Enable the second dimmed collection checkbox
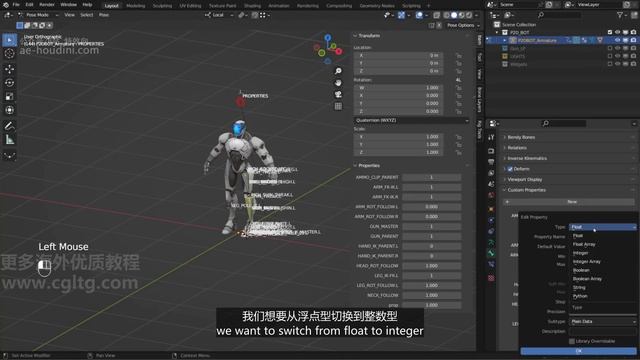The width and height of the screenshot is (640, 360). (610, 48)
